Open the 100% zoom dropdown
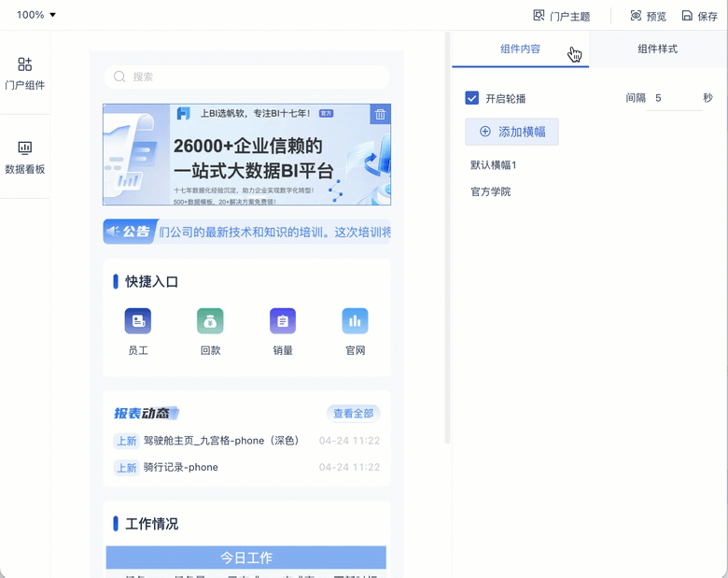 click(x=36, y=15)
